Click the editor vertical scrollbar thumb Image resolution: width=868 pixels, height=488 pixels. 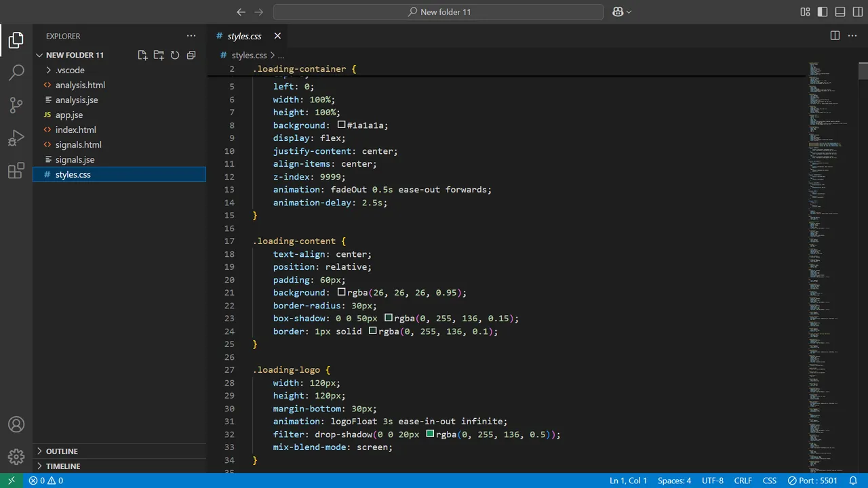click(x=863, y=70)
